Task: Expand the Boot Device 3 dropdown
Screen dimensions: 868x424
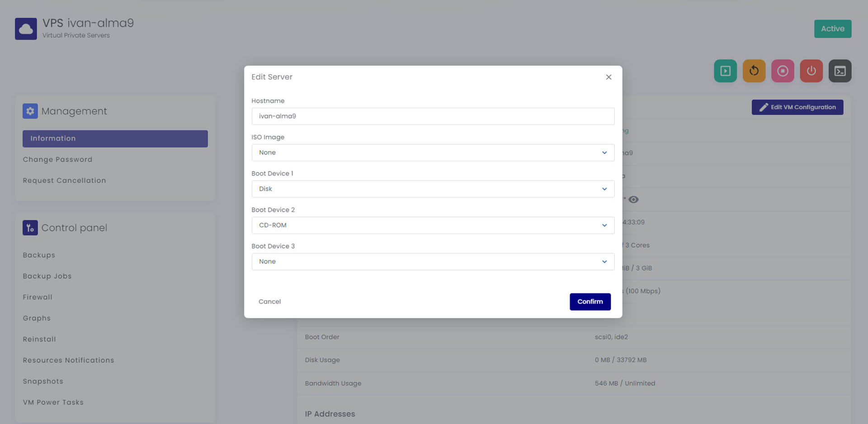Action: coord(433,262)
